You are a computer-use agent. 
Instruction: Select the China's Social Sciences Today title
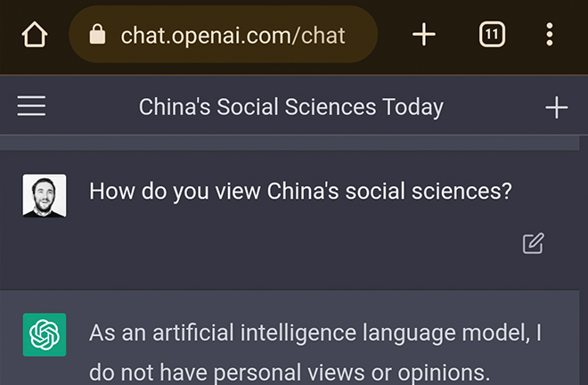[291, 107]
